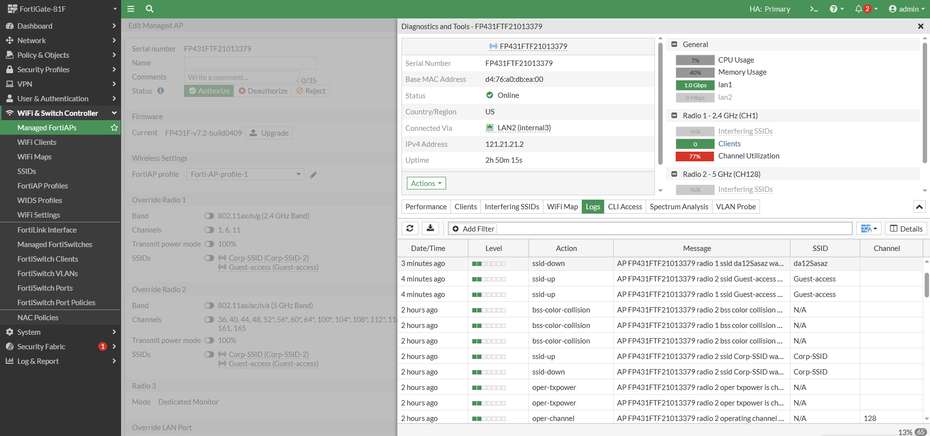
Task: Switch to the CLI Access tab
Action: [x=625, y=206]
